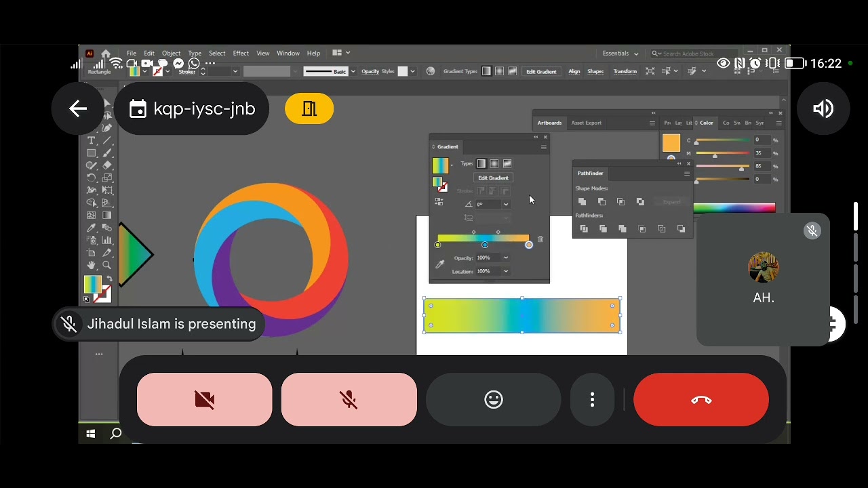Open the gradient stop Location dropdown
The height and width of the screenshot is (488, 868).
tap(505, 271)
